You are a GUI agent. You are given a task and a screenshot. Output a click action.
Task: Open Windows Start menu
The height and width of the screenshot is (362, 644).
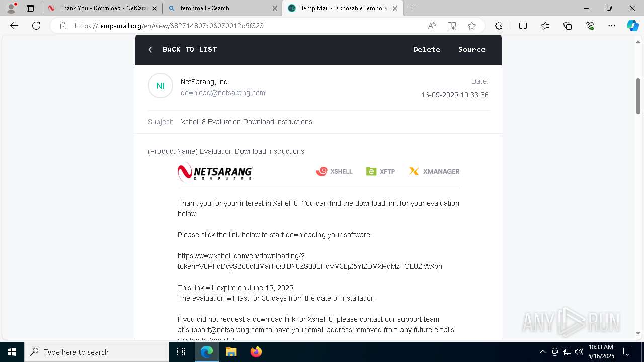tap(12, 352)
